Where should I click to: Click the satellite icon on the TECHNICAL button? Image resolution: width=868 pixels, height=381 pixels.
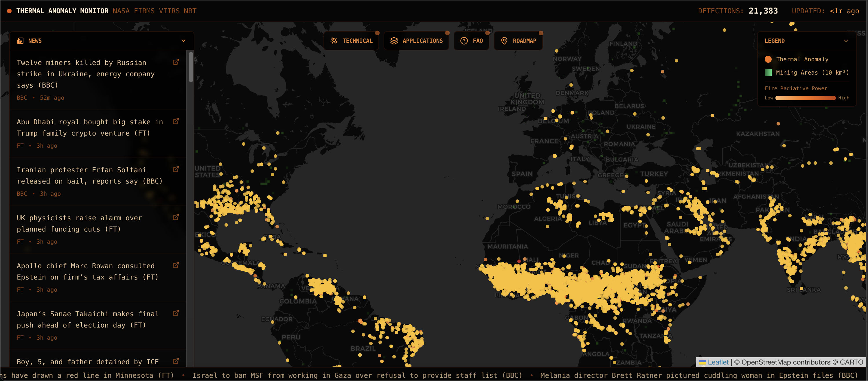pos(334,40)
